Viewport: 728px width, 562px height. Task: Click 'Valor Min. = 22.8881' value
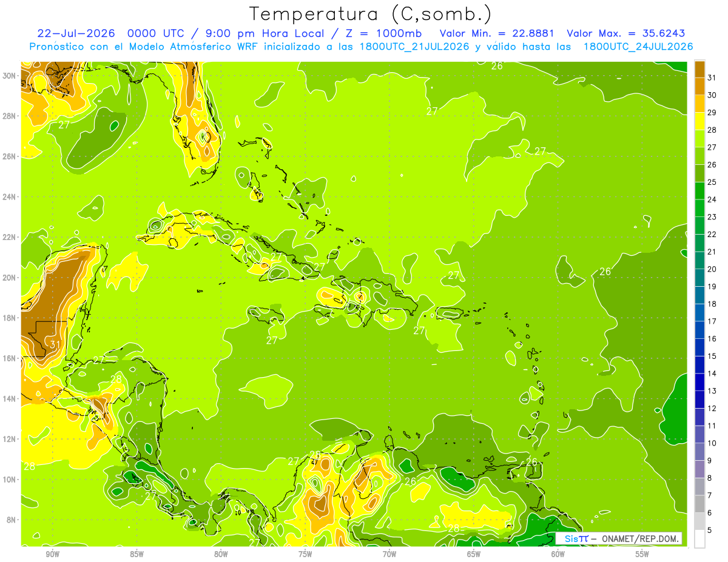pyautogui.click(x=497, y=33)
